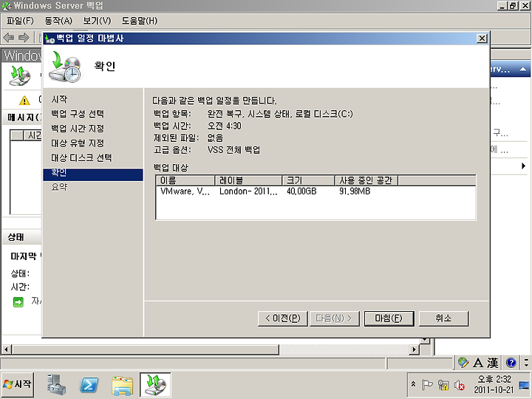The image size is (532, 399).
Task: Open the 동작(A) menu
Action: pos(58,21)
